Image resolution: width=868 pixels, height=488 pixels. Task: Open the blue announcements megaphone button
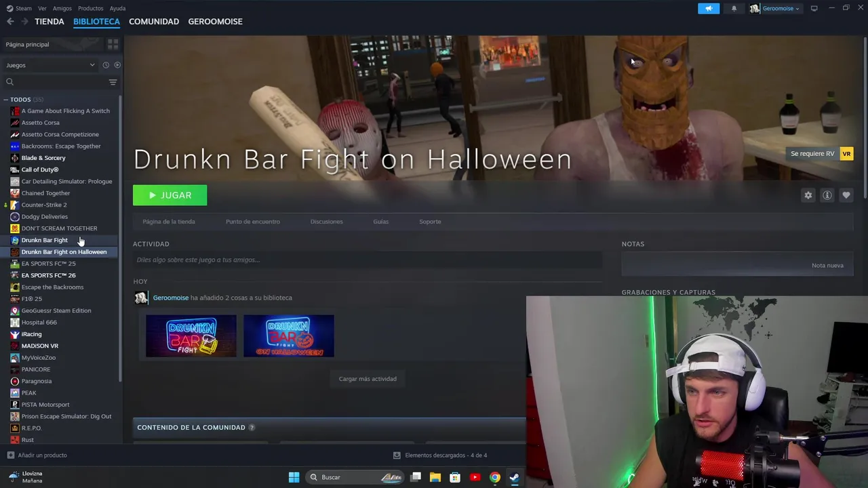point(709,8)
